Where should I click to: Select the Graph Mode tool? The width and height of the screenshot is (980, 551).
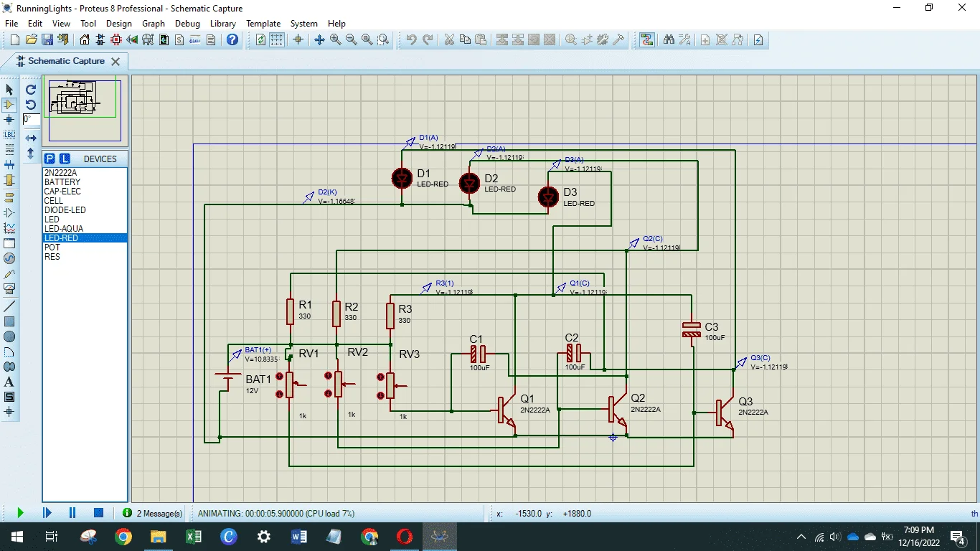click(x=9, y=228)
